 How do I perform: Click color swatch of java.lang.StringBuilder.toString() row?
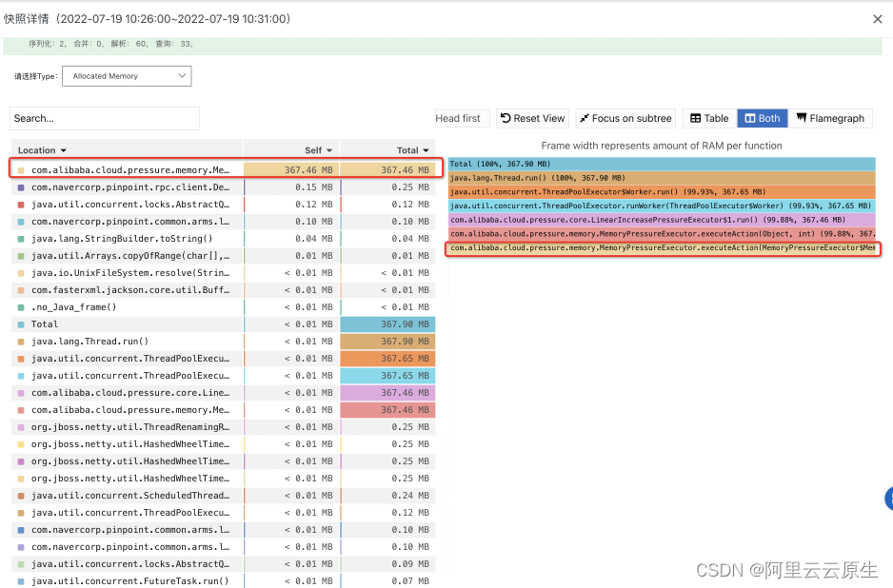21,239
